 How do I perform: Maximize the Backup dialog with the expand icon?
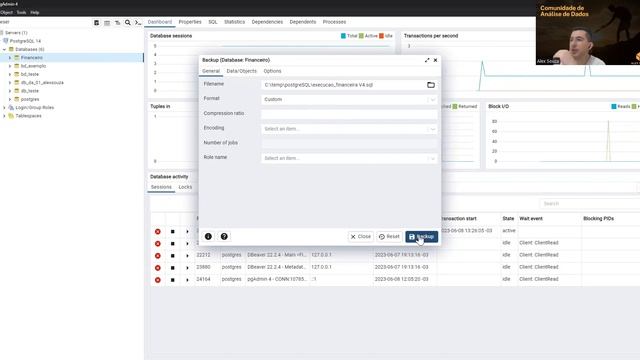coord(427,60)
